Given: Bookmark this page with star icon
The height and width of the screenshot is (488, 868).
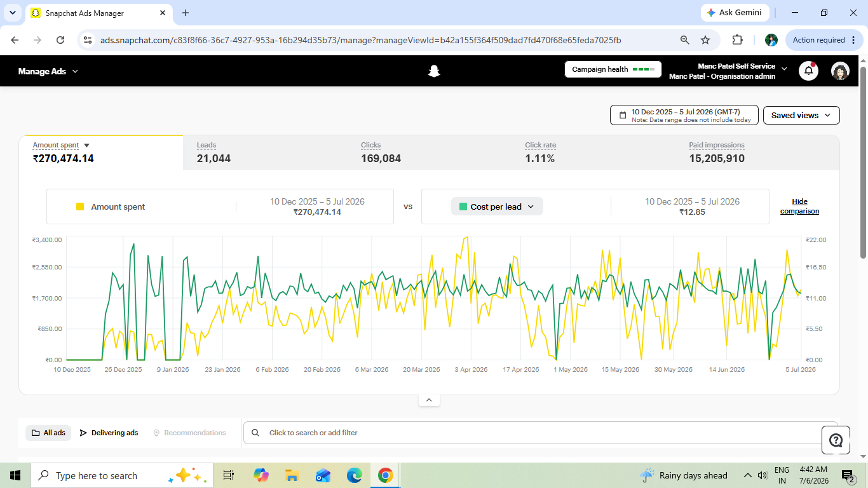Looking at the screenshot, I should coord(705,40).
